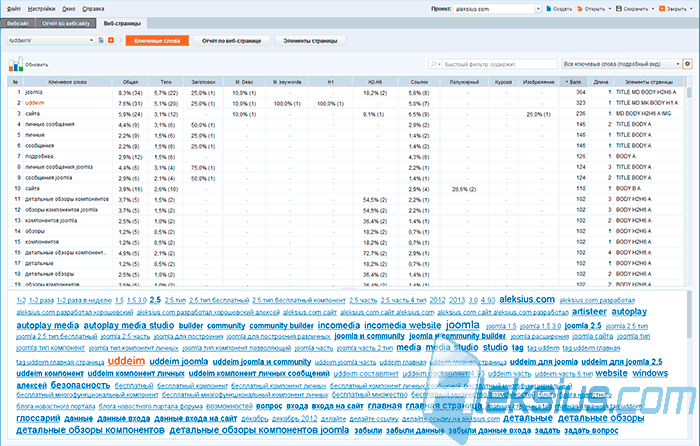Click the Общая column header

(130, 82)
